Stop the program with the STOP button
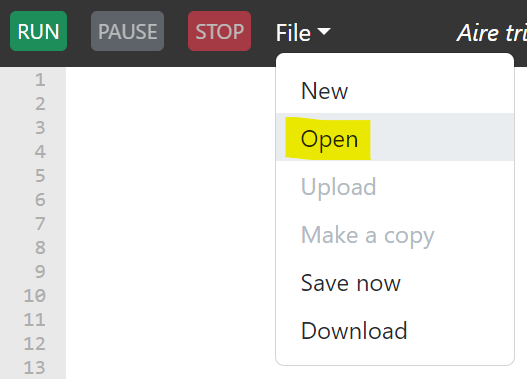 219,31
